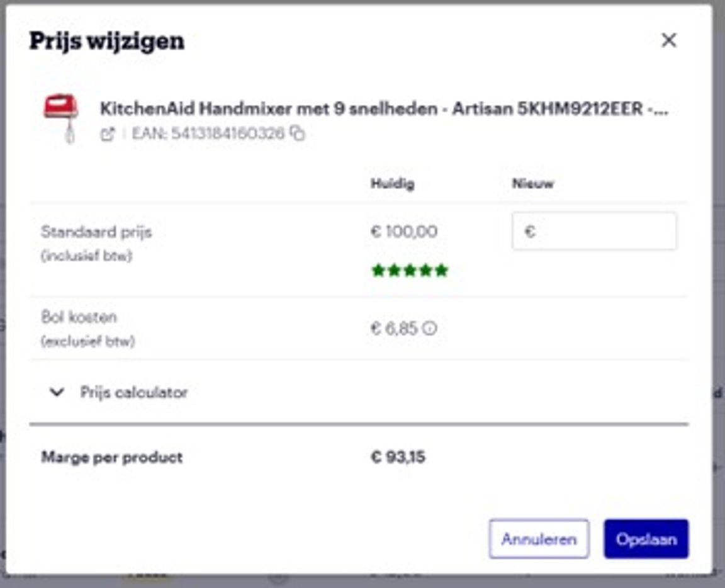
Task: Click the X close icon
Action: click(669, 40)
